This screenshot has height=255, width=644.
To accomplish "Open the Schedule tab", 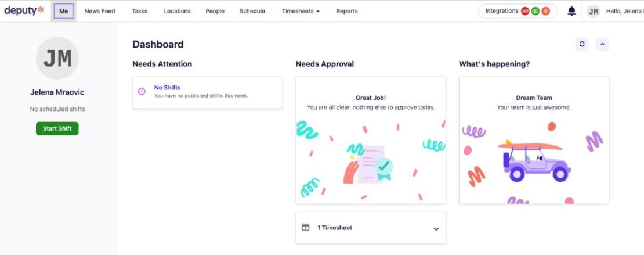I will pyautogui.click(x=252, y=11).
